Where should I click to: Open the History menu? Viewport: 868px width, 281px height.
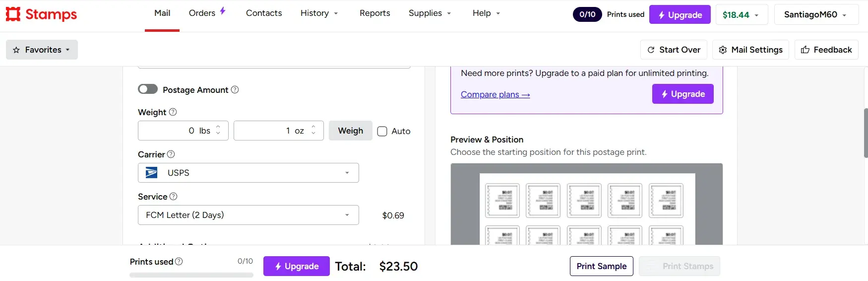pos(319,13)
